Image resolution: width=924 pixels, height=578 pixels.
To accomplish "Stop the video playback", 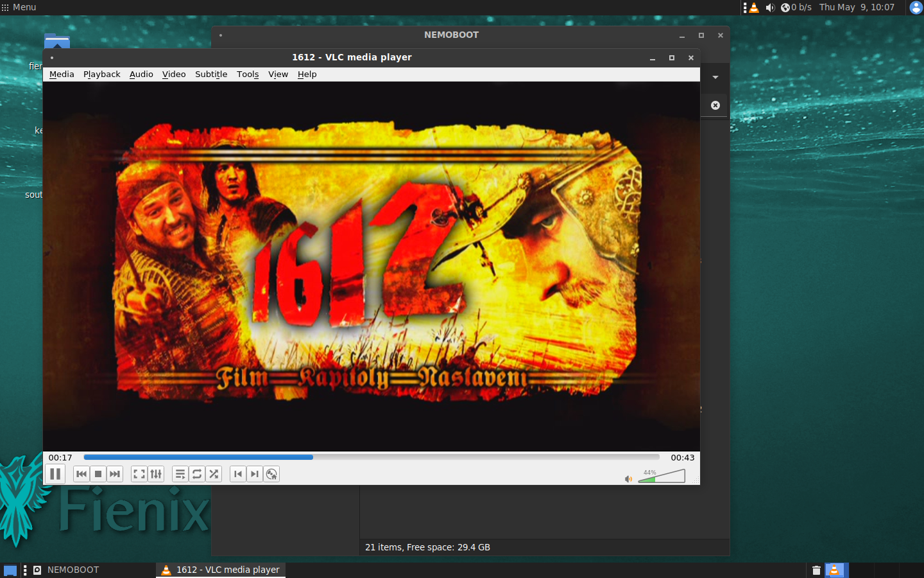I will tap(98, 474).
